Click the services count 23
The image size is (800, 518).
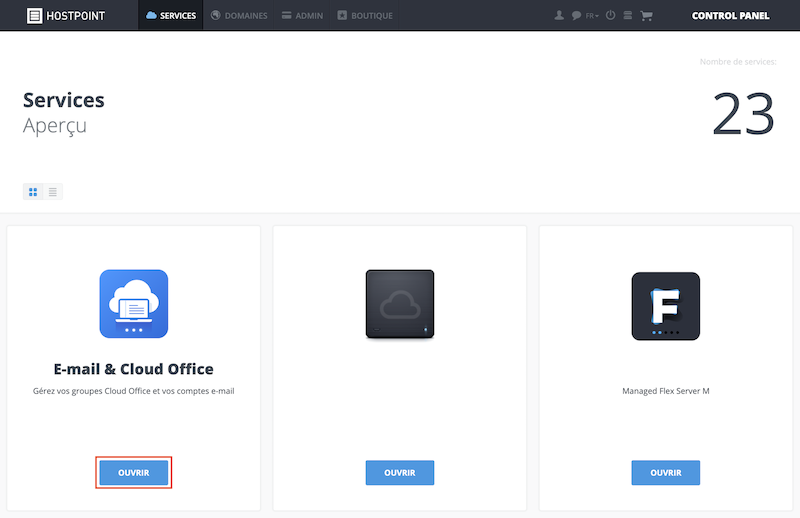pyautogui.click(x=743, y=113)
